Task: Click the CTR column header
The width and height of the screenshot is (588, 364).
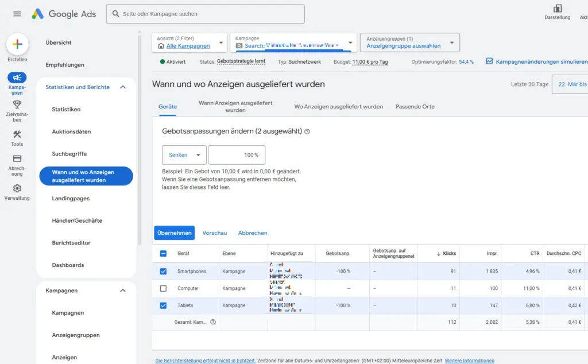Action: [x=535, y=253]
